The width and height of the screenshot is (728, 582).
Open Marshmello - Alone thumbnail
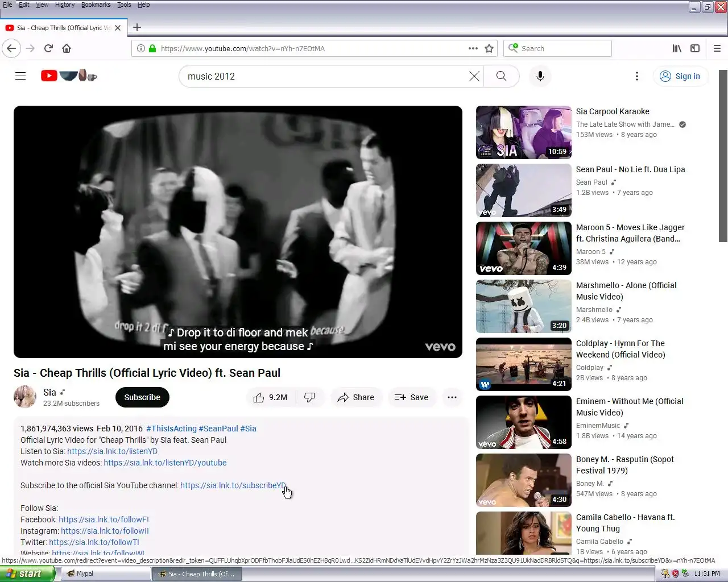(523, 306)
